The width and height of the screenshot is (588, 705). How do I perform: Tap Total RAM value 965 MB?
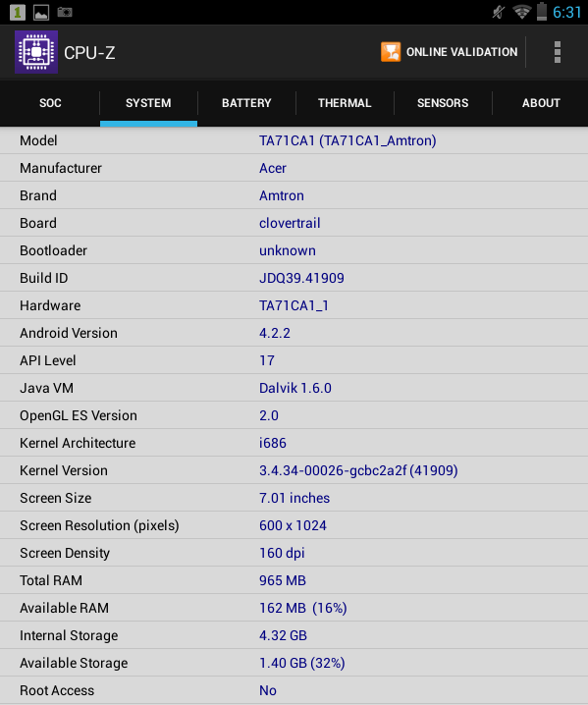(x=283, y=580)
